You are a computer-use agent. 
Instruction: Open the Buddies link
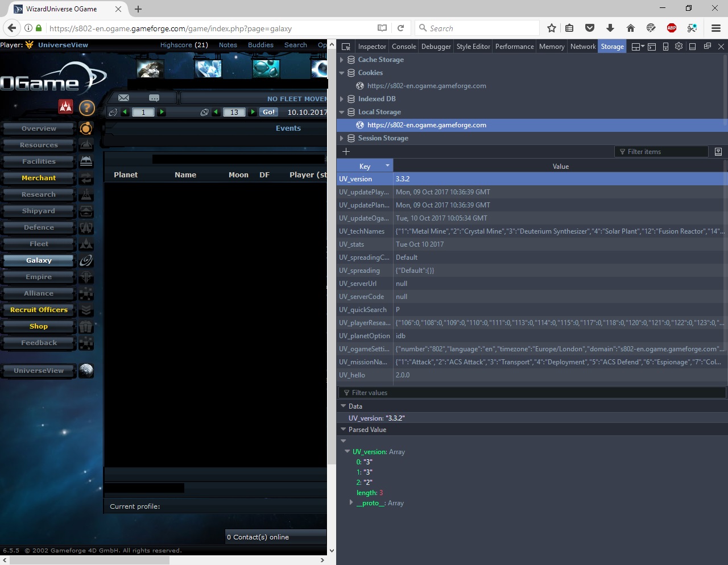pos(260,45)
